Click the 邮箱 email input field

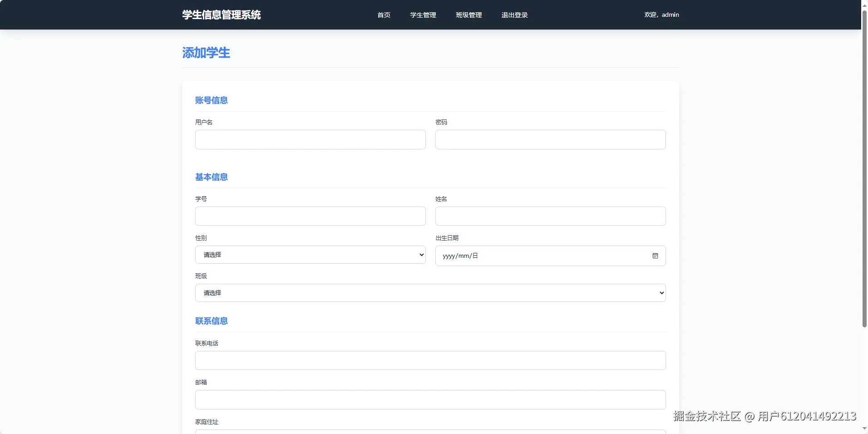429,399
